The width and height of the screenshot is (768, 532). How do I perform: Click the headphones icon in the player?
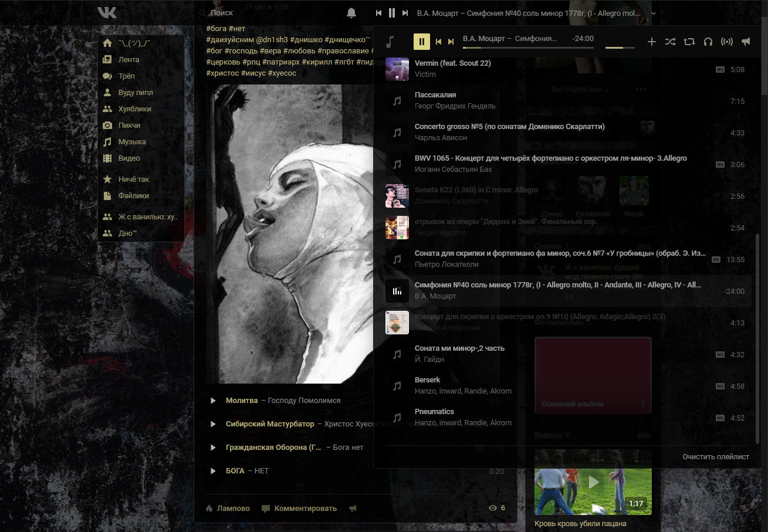(708, 42)
